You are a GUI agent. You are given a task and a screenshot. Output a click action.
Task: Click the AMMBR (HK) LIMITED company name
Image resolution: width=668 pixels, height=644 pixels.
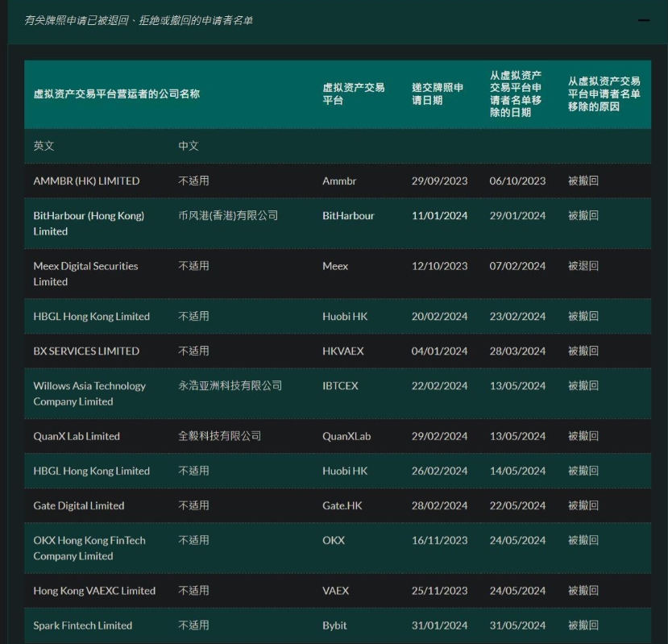[x=86, y=181]
